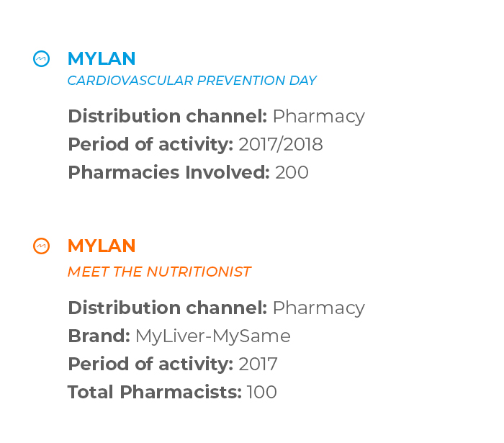Click the Total Pharmacists label
This screenshot has width=504, height=443.
155,392
